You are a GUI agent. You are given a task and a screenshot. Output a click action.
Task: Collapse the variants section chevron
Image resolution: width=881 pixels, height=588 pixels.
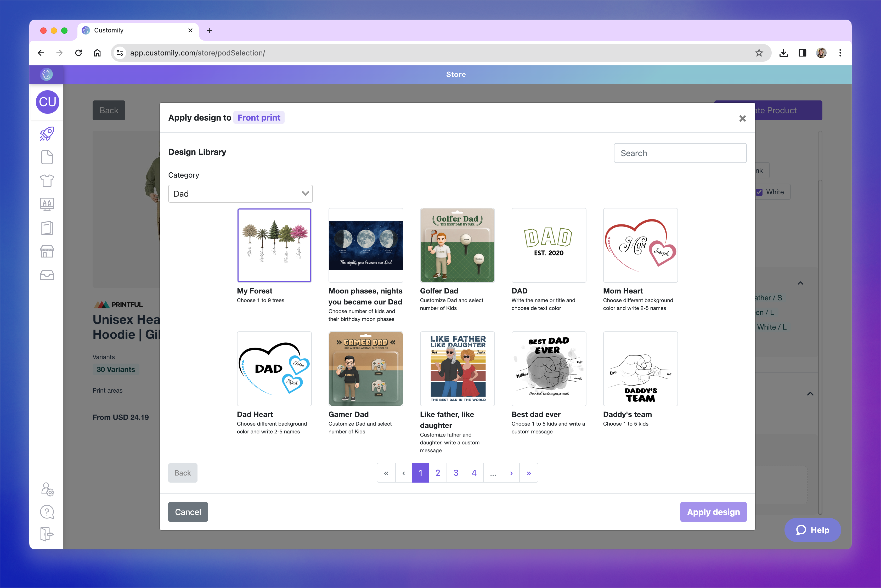[800, 283]
